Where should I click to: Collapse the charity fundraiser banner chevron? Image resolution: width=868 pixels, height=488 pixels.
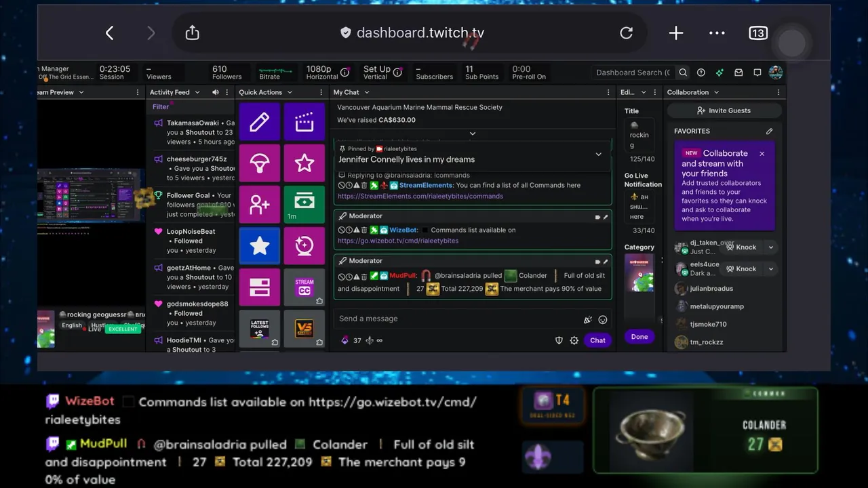(473, 134)
